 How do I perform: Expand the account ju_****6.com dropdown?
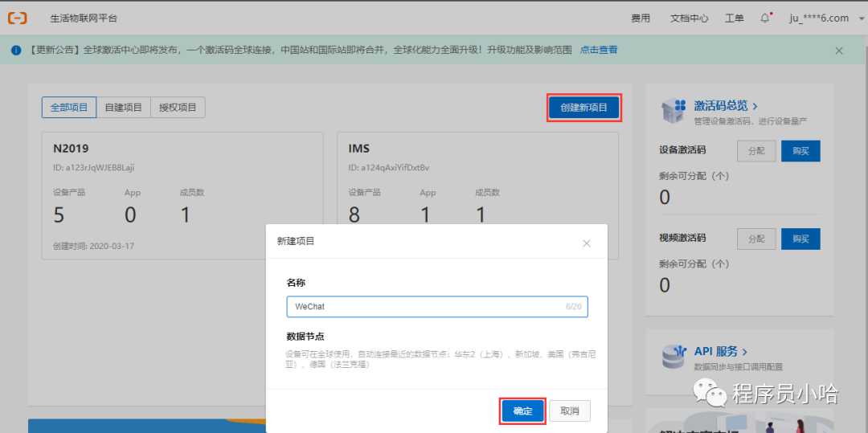pos(818,18)
